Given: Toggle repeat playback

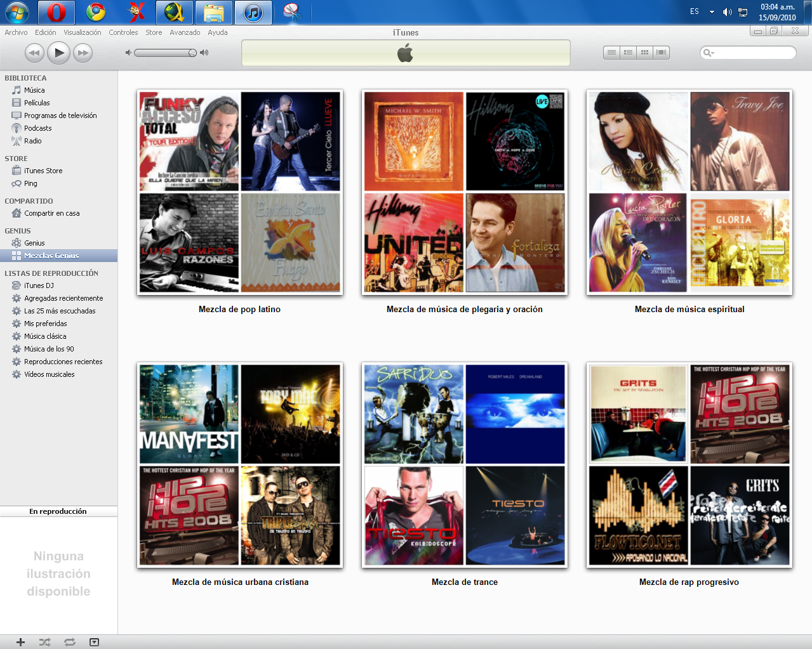Looking at the screenshot, I should click(70, 642).
